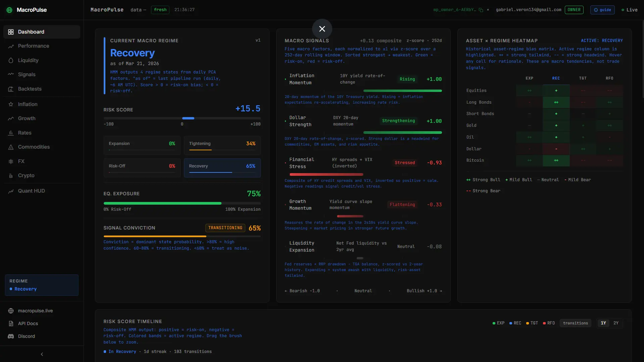Click the Quant HUD chart icon
This screenshot has height=362, width=644.
11,191
